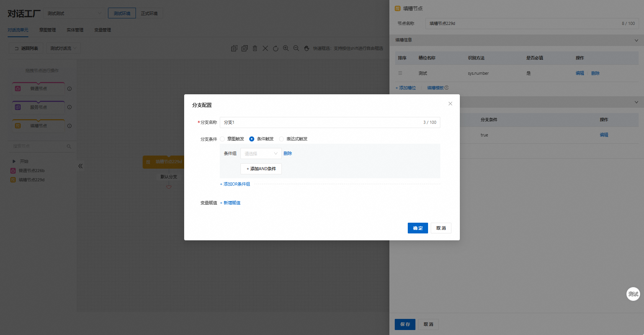Click the X clear toolbar icon
The height and width of the screenshot is (335, 644).
[265, 48]
